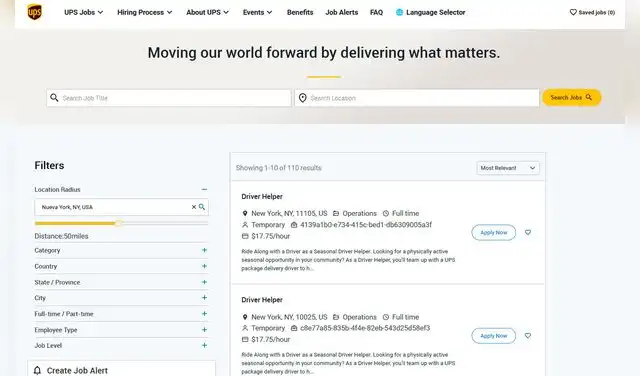Apply Now to the 10025 Driver Helper job
640x376 pixels.
pyautogui.click(x=493, y=336)
